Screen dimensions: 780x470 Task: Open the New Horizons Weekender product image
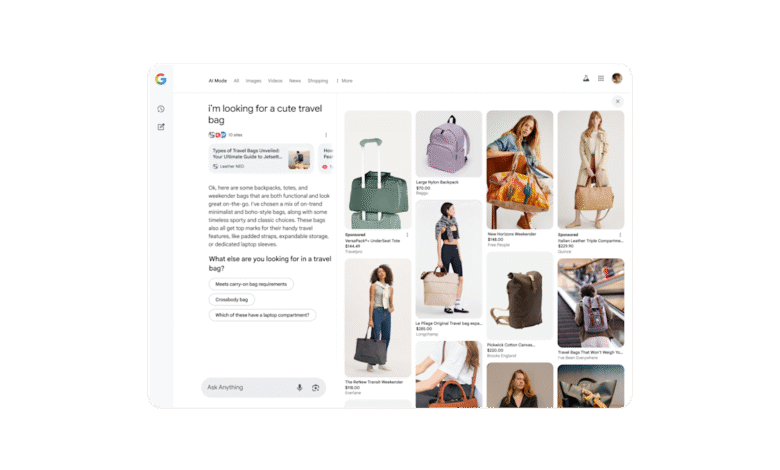[520, 170]
